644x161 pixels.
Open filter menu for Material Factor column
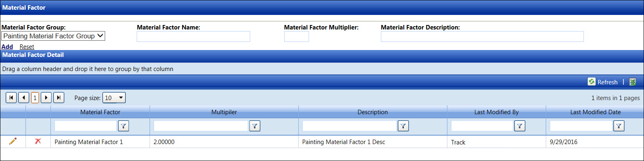[123, 126]
